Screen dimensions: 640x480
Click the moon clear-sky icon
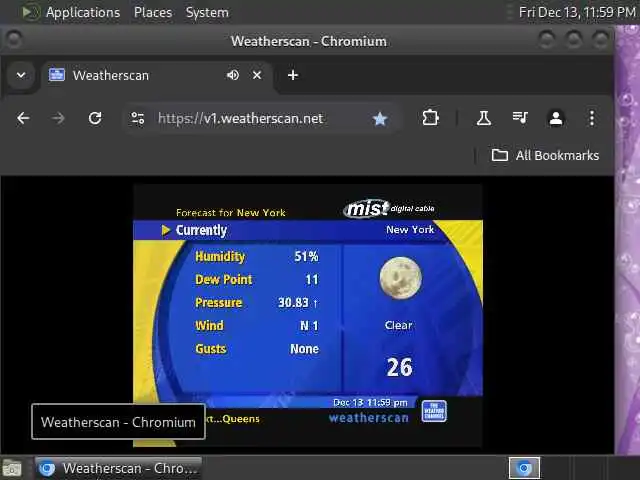[400, 278]
